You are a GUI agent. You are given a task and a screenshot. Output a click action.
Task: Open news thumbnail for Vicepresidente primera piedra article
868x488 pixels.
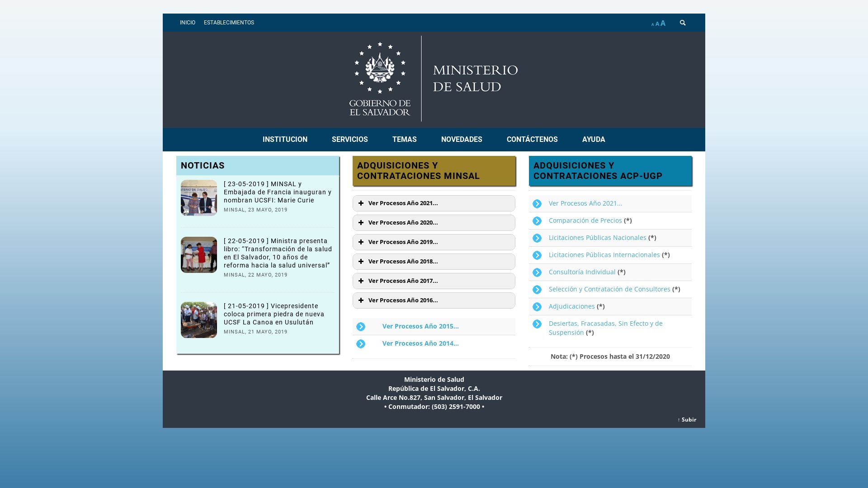199,320
